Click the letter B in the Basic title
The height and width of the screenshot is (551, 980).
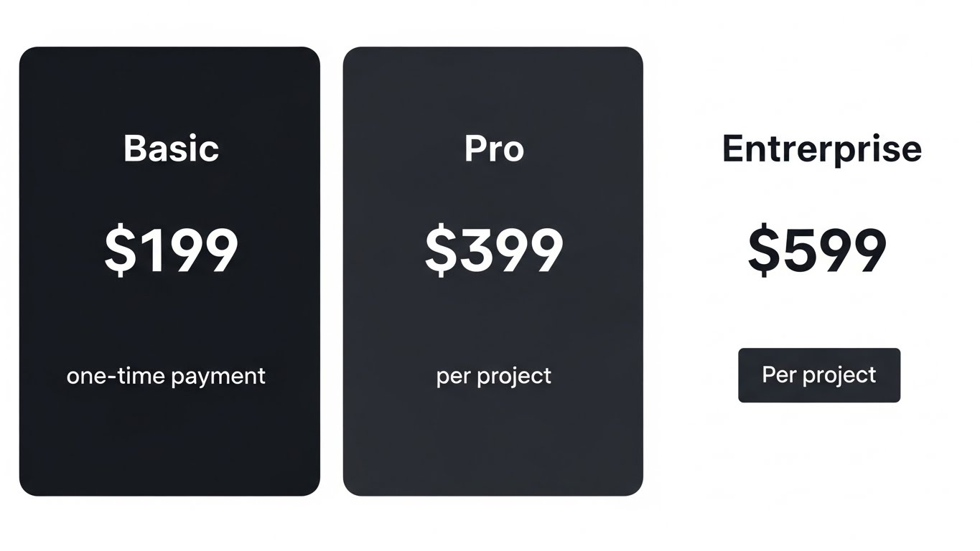click(135, 149)
